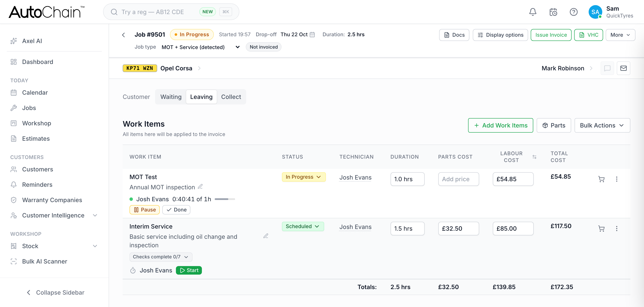This screenshot has width=644, height=307.
Task: Click Issue Invoice button
Action: 551,35
